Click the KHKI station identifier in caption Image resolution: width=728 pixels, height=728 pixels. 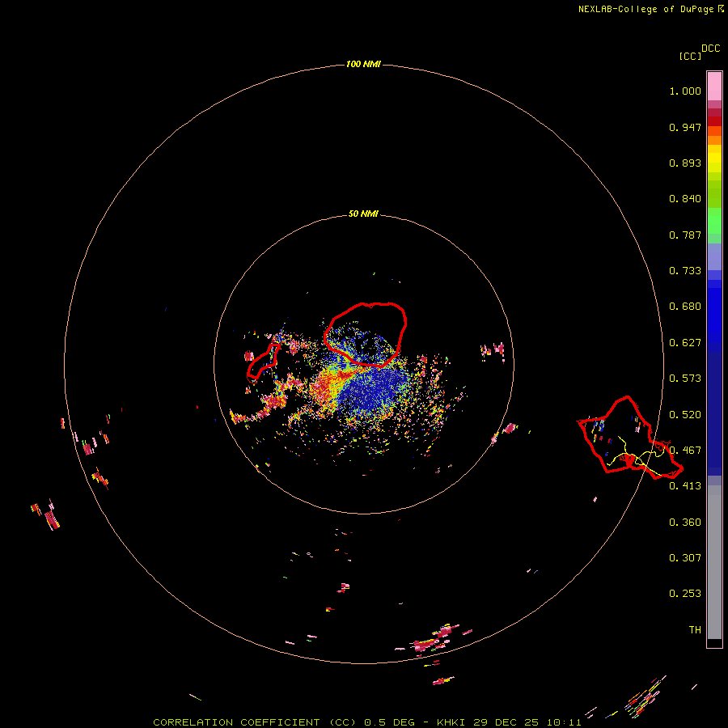tap(452, 722)
